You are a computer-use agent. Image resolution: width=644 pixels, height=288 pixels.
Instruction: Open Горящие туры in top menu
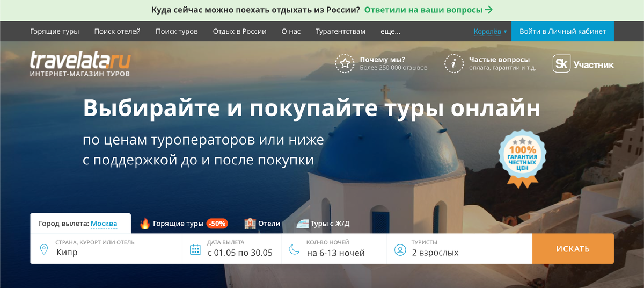coord(55,32)
